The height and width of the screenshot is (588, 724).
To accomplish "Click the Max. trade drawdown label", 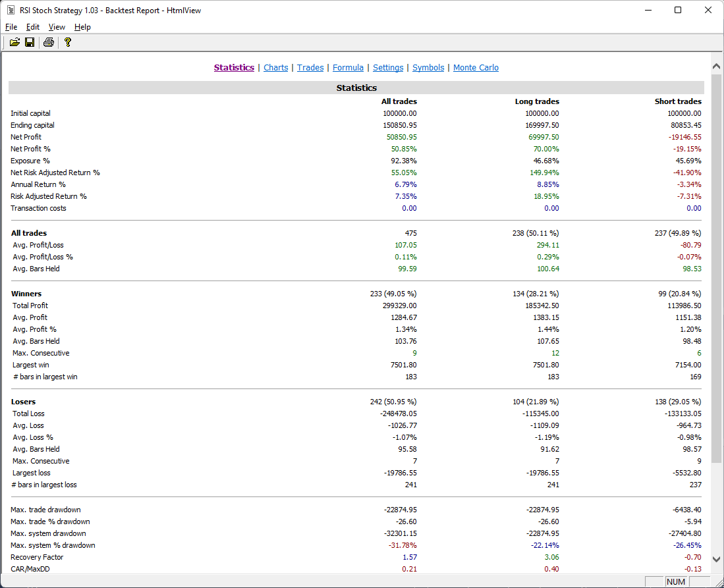I will point(45,510).
